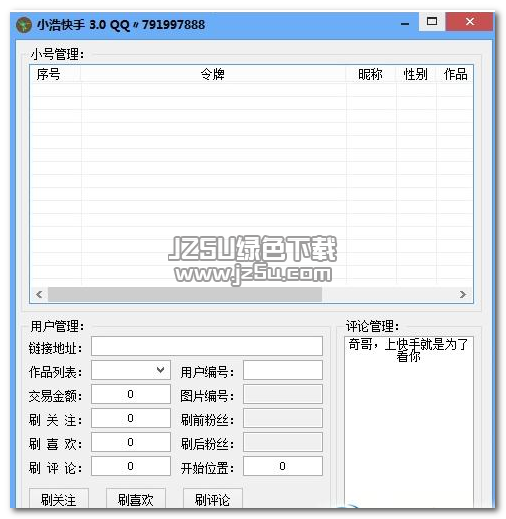
Task: Click the 刷后粉丝 field
Action: coord(283,442)
